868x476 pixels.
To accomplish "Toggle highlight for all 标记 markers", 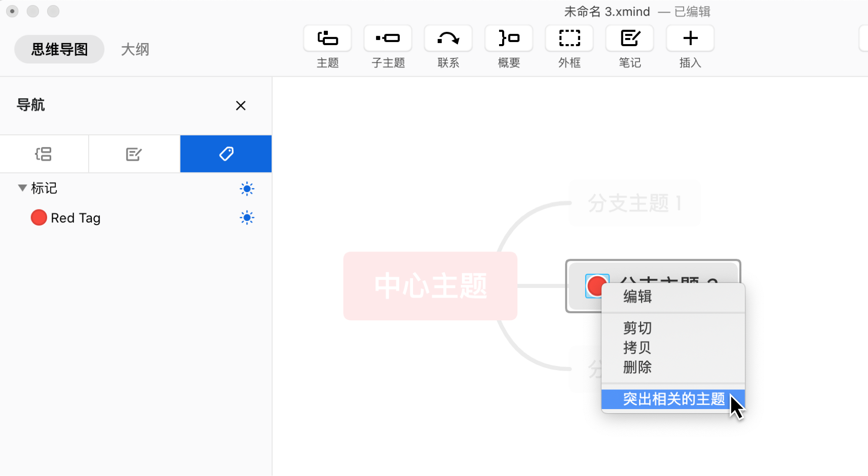I will 247,189.
